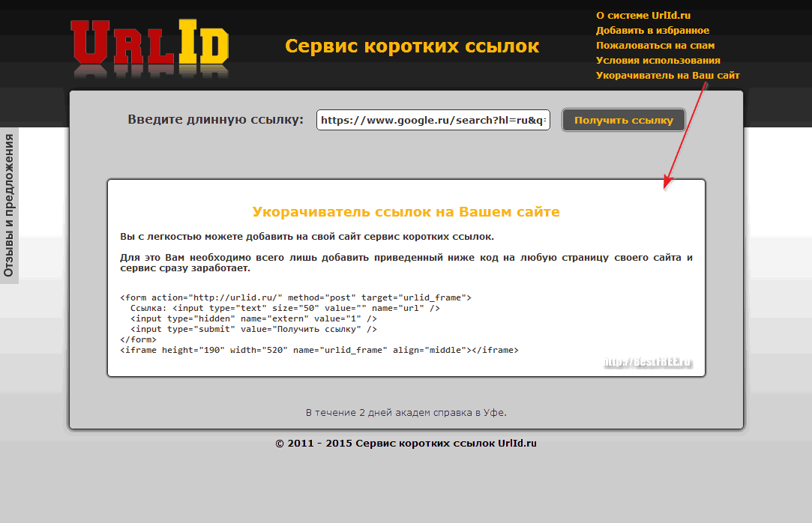This screenshot has width=812, height=523.
Task: Click the 'Вы с легкостью можете' paragraph
Action: pyautogui.click(x=307, y=237)
